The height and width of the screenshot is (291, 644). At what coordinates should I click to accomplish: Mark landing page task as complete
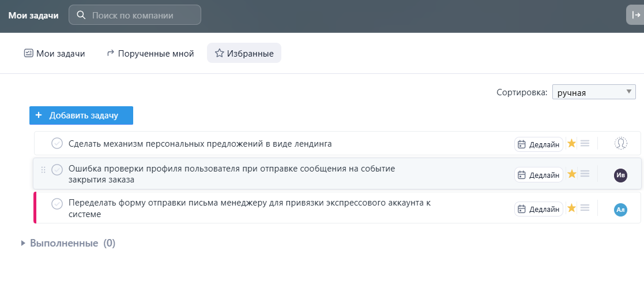pos(57,143)
